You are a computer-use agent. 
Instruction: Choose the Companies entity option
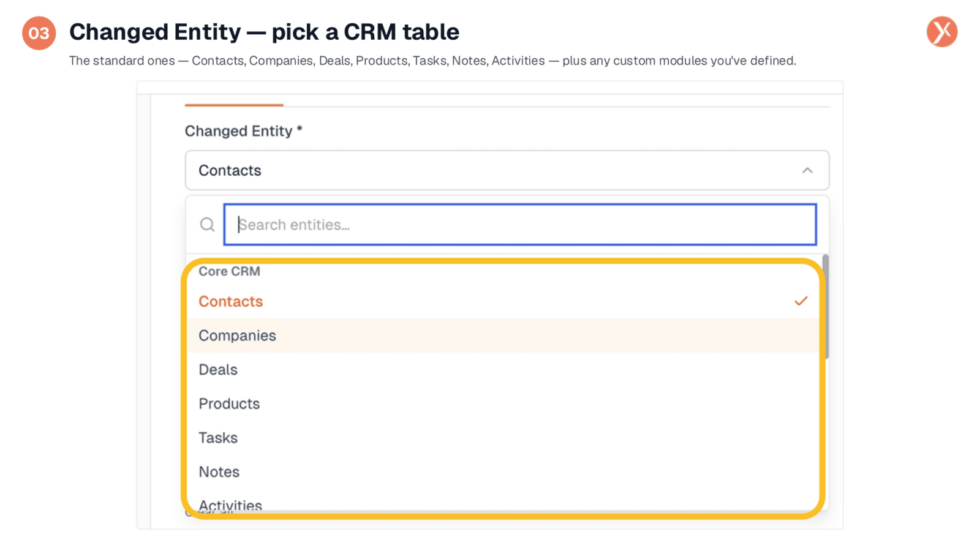503,335
